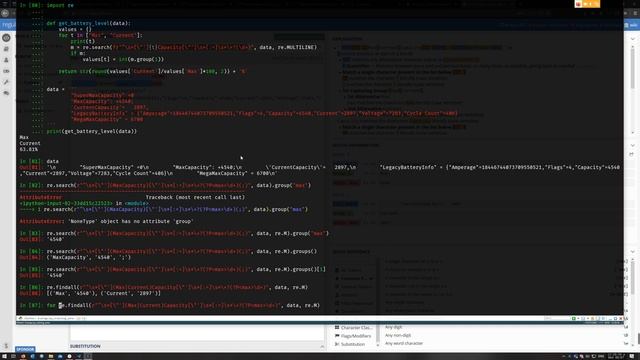Choose the 'Any non-digit' reference entry
This screenshot has width=640, height=360.
pos(398,335)
